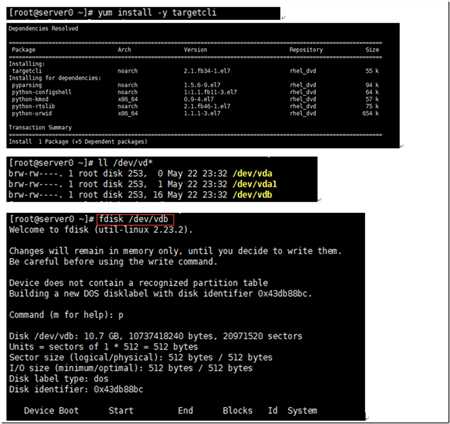Image resolution: width=450 pixels, height=424 pixels.
Task: Click the targetcli package row
Action: point(195,71)
